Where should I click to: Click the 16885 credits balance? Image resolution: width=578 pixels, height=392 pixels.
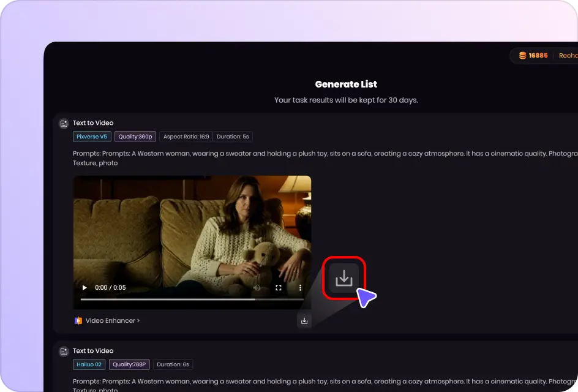(x=538, y=56)
